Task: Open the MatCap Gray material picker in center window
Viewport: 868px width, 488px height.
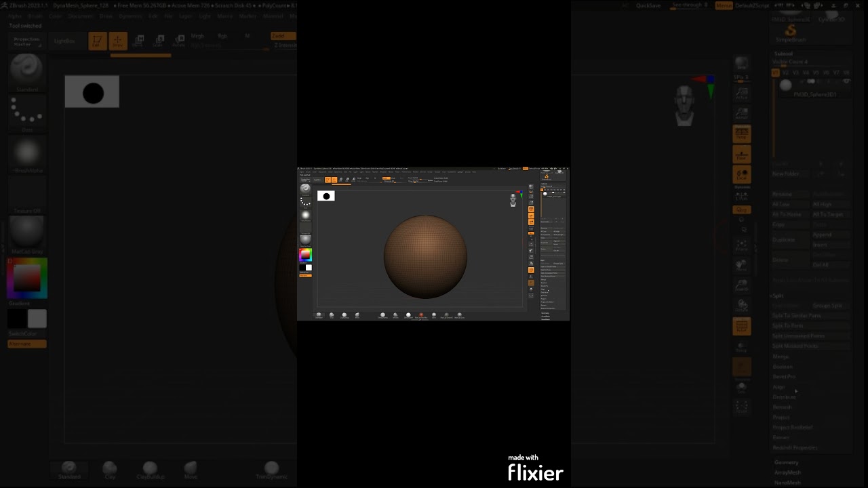Action: (306, 241)
